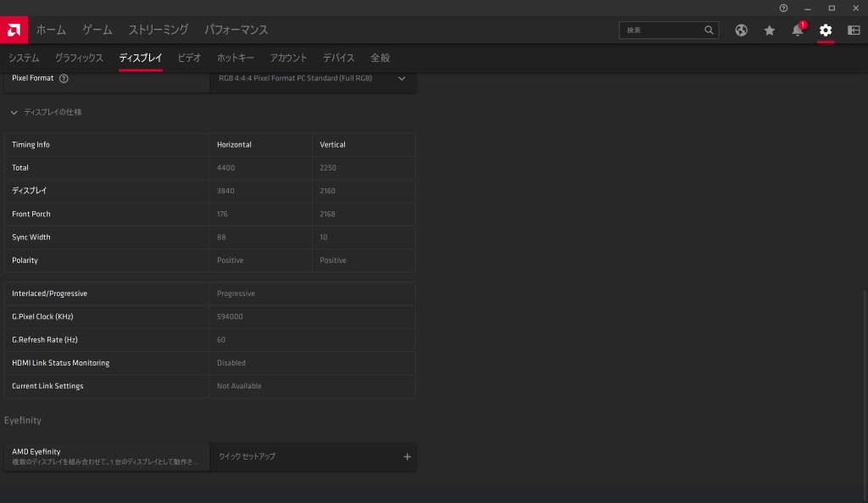Click the Progressive value
Viewport: 868px width, 503px height.
click(x=236, y=293)
